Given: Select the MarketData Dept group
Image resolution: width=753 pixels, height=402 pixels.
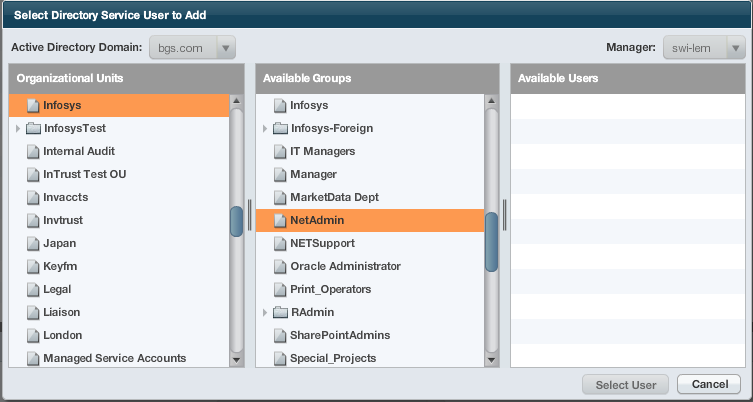Looking at the screenshot, I should (x=370, y=197).
